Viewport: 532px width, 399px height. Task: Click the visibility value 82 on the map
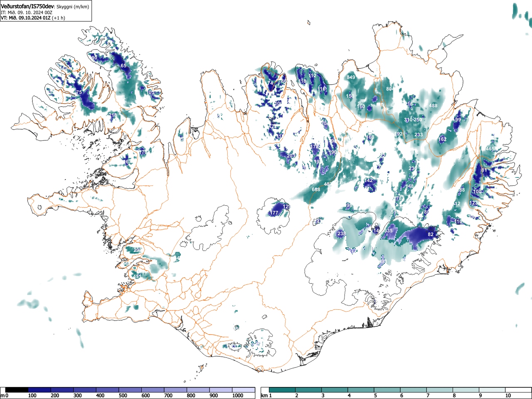431,234
